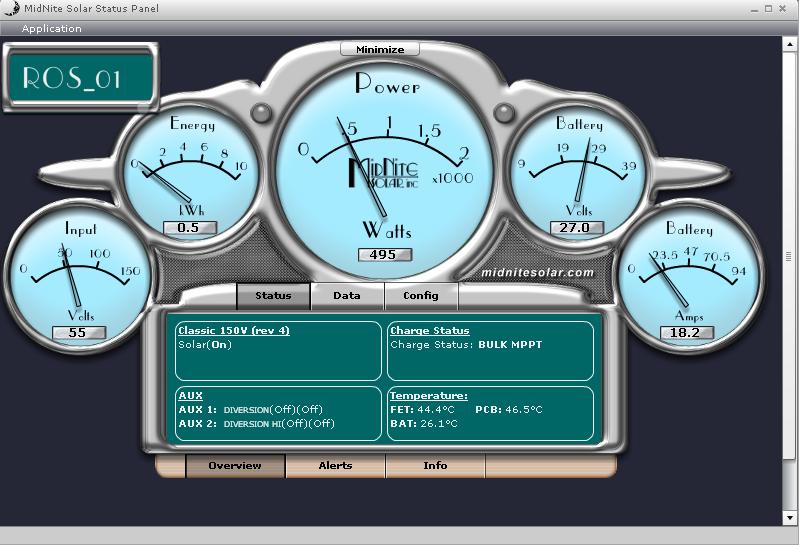Click the 27.0 battery volts readout
This screenshot has width=799, height=545.
(x=577, y=228)
